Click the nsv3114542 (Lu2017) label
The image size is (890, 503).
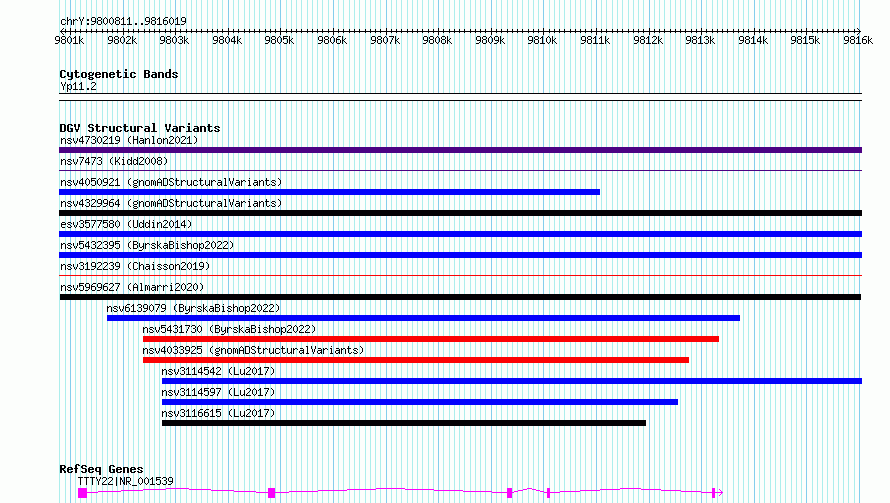click(218, 371)
